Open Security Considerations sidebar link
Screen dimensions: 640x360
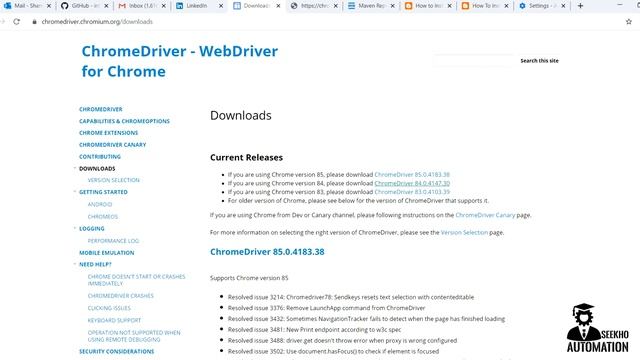(117, 351)
